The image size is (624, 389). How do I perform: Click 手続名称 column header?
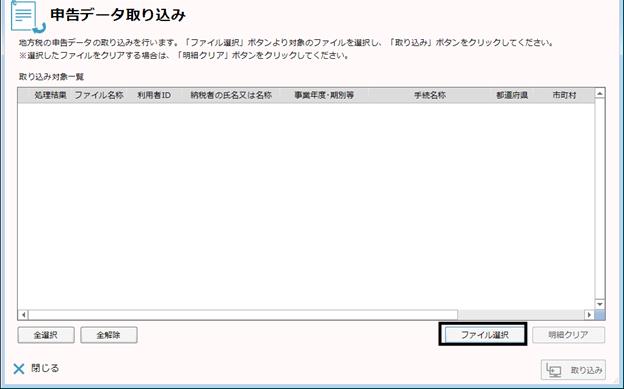point(430,95)
